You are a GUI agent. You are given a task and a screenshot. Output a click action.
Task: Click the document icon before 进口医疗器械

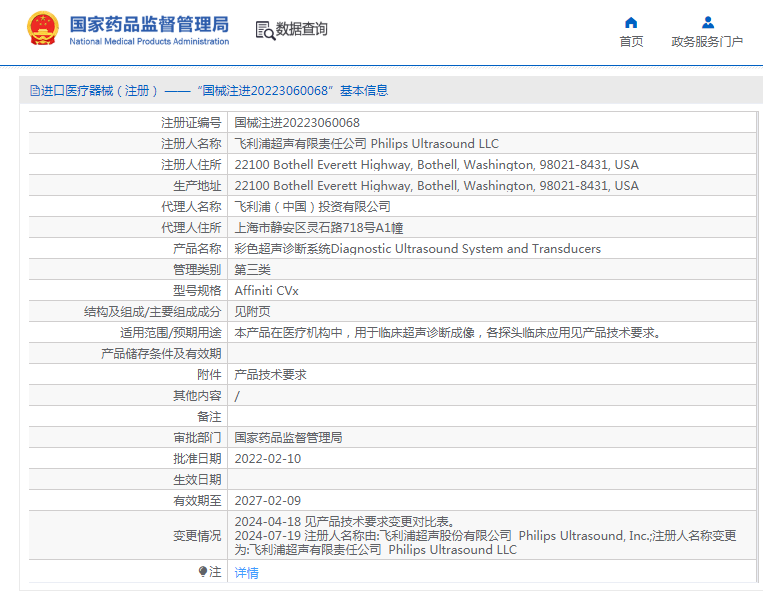pyautogui.click(x=35, y=90)
